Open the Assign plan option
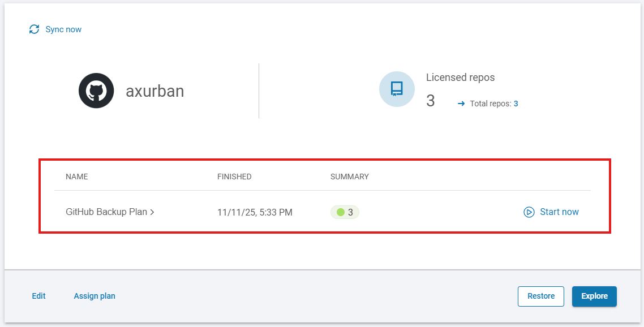The height and width of the screenshot is (327, 644). pos(95,296)
